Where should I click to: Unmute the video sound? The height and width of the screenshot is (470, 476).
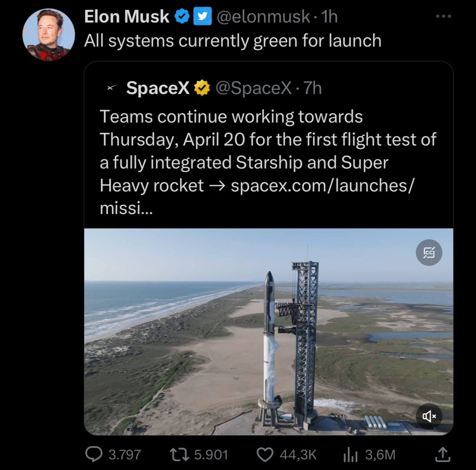click(x=429, y=416)
